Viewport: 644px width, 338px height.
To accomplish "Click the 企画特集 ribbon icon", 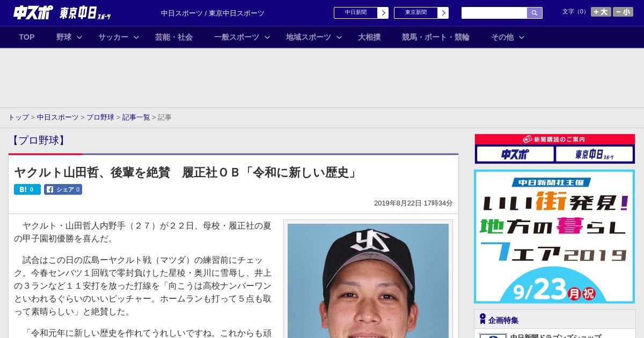I will [x=482, y=319].
